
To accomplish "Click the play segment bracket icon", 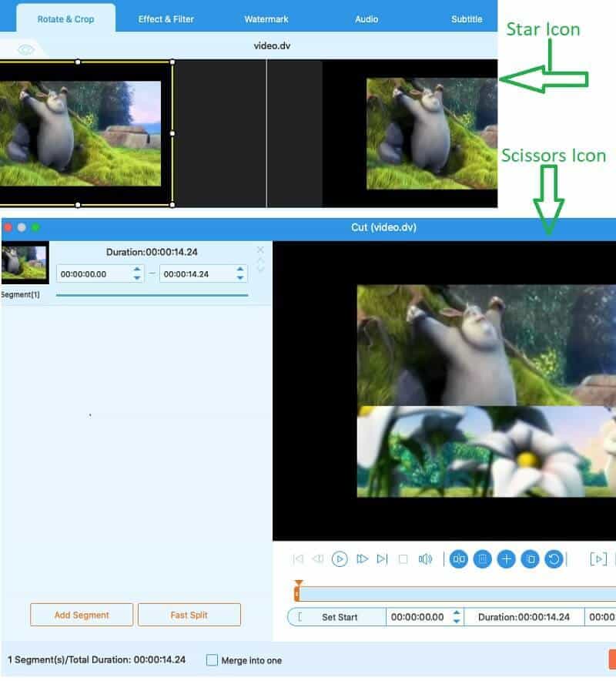I will tap(598, 559).
